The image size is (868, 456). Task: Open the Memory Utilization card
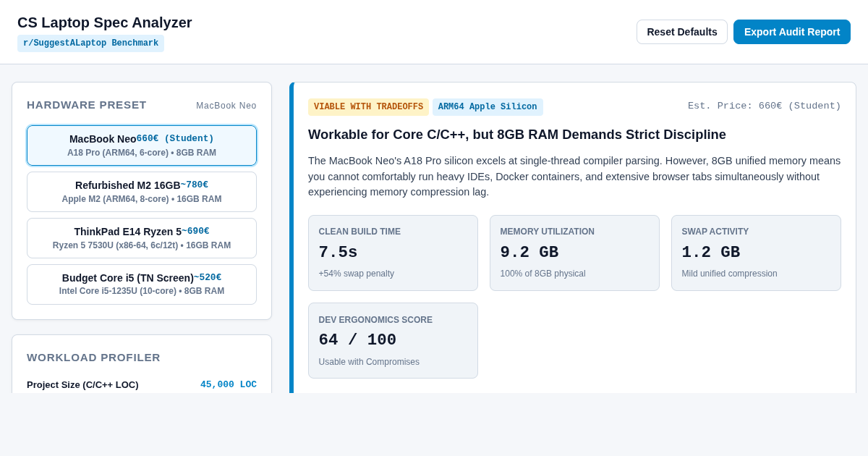pyautogui.click(x=574, y=253)
